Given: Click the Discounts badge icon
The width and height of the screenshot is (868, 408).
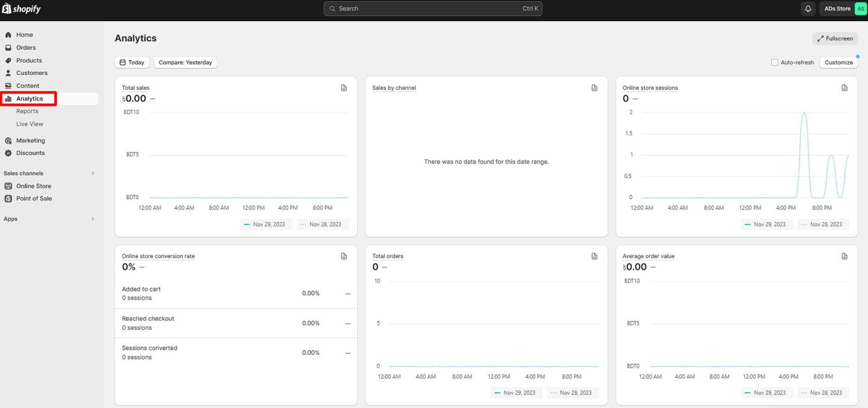Looking at the screenshot, I should coord(9,153).
